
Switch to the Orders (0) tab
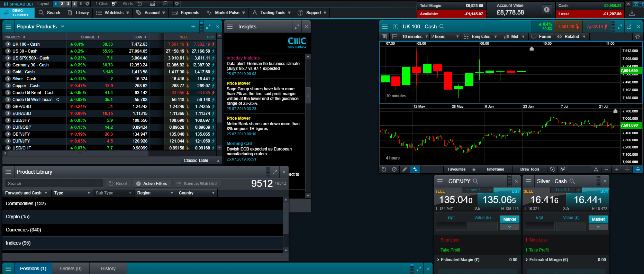(71, 269)
